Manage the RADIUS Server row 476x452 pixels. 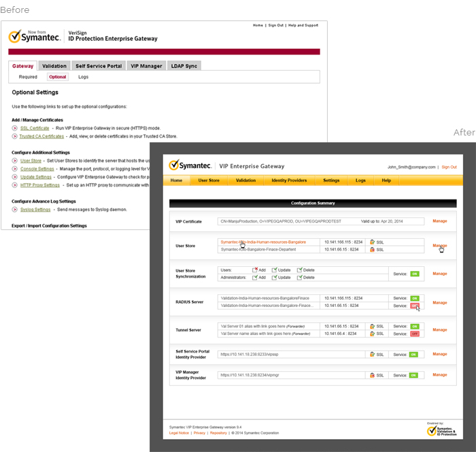[439, 302]
